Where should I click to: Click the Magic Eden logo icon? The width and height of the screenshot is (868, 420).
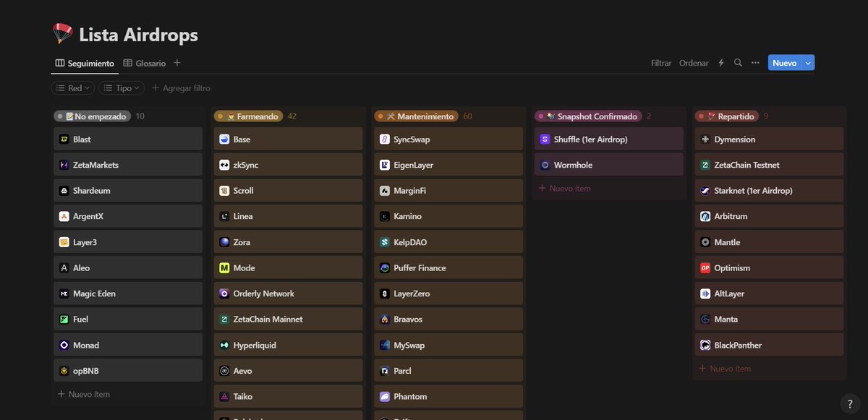point(64,293)
